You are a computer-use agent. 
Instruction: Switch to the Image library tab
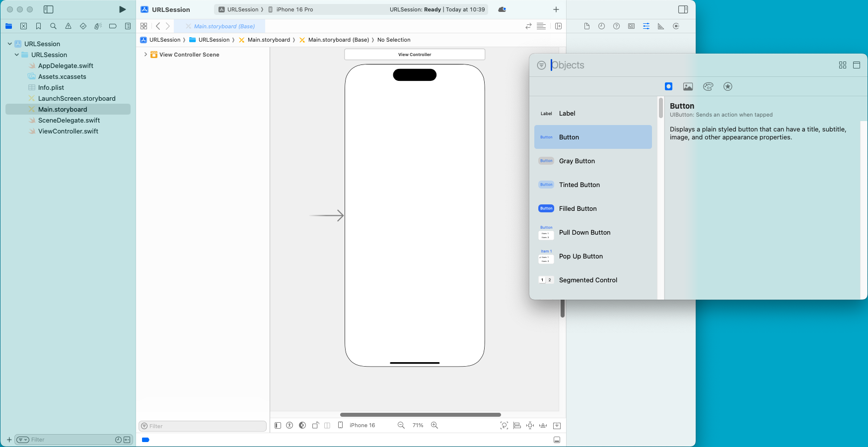(x=688, y=86)
